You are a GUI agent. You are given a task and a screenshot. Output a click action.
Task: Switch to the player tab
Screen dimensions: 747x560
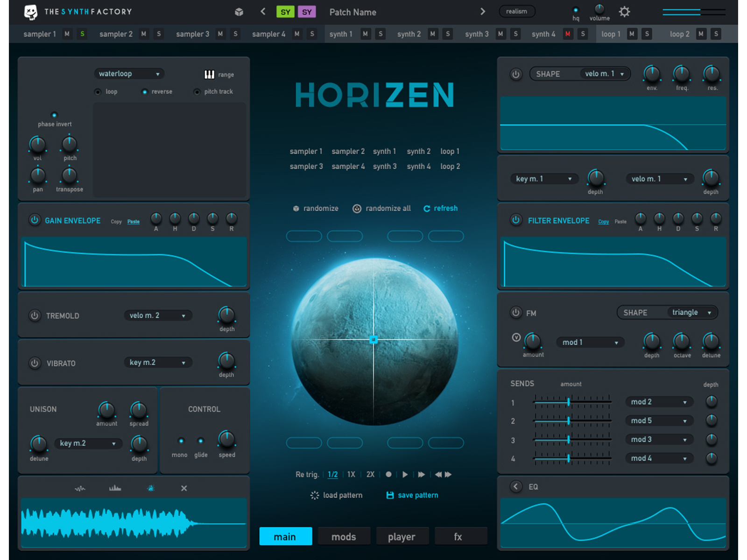[402, 536]
